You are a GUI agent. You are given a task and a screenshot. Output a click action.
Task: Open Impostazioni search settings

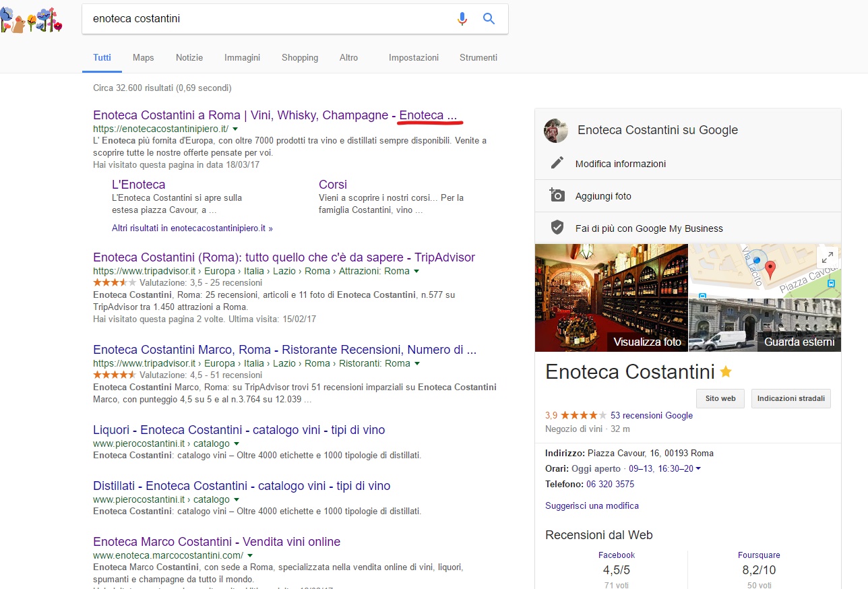414,58
